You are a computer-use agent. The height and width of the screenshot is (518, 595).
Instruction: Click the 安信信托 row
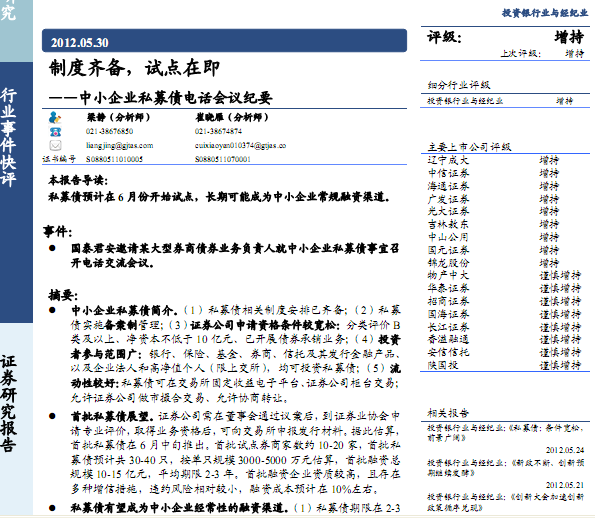tap(505, 353)
